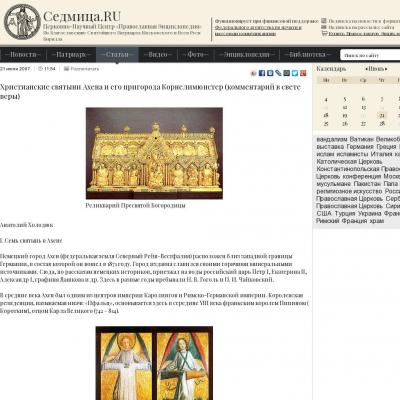Viewport: 400px width, 400px height.
Task: Go to next month arrow after Июнь
Action: (386, 69)
